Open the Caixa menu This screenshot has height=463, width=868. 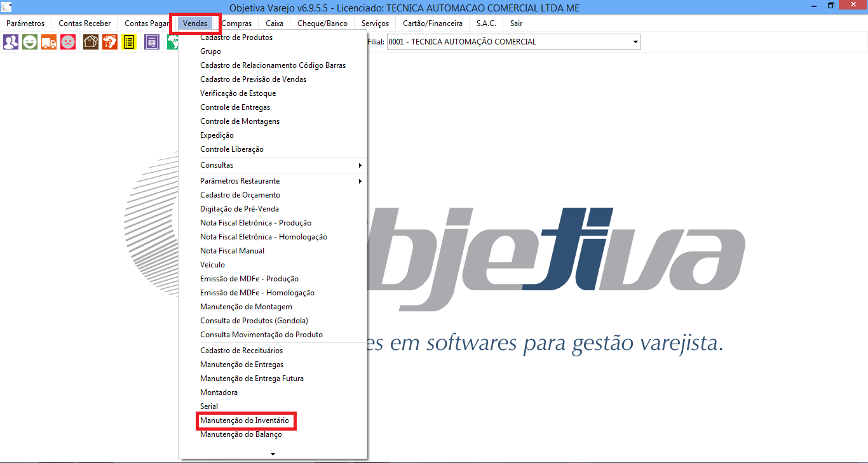coord(275,23)
